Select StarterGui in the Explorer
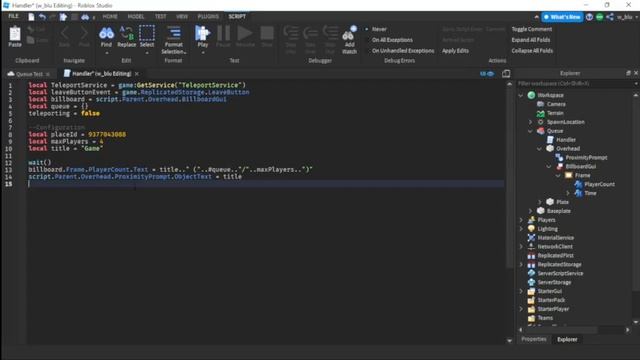Viewport: 640px width, 360px height. 549,291
